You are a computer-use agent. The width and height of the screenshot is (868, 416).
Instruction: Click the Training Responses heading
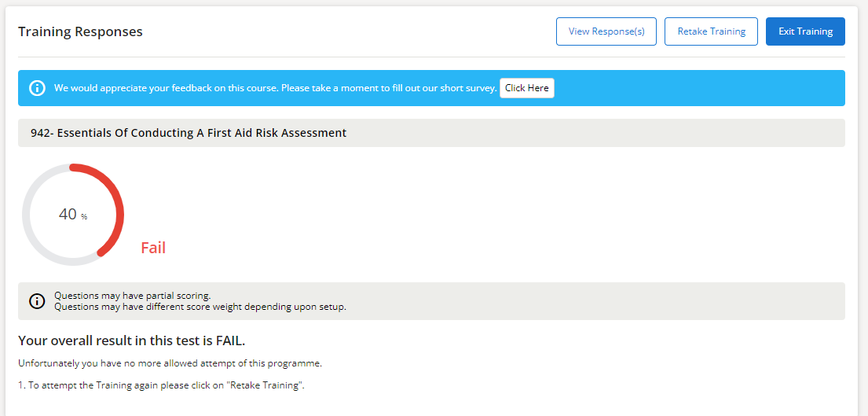pyautogui.click(x=80, y=31)
